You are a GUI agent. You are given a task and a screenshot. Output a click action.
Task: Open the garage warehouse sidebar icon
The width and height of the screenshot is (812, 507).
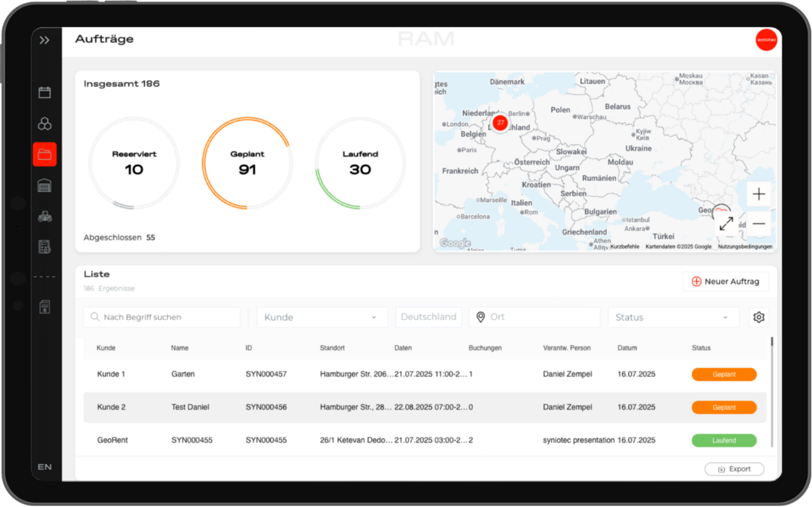tap(45, 185)
